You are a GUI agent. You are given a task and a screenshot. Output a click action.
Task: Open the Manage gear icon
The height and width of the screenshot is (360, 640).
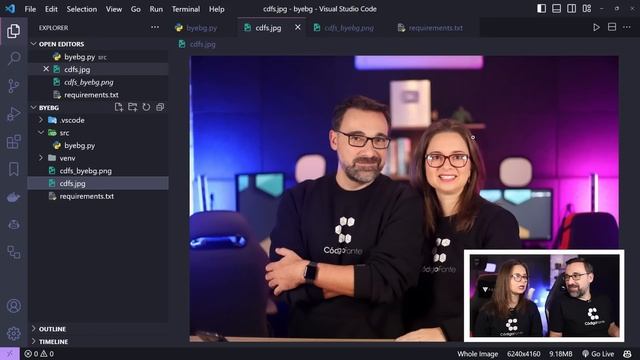pos(13,333)
